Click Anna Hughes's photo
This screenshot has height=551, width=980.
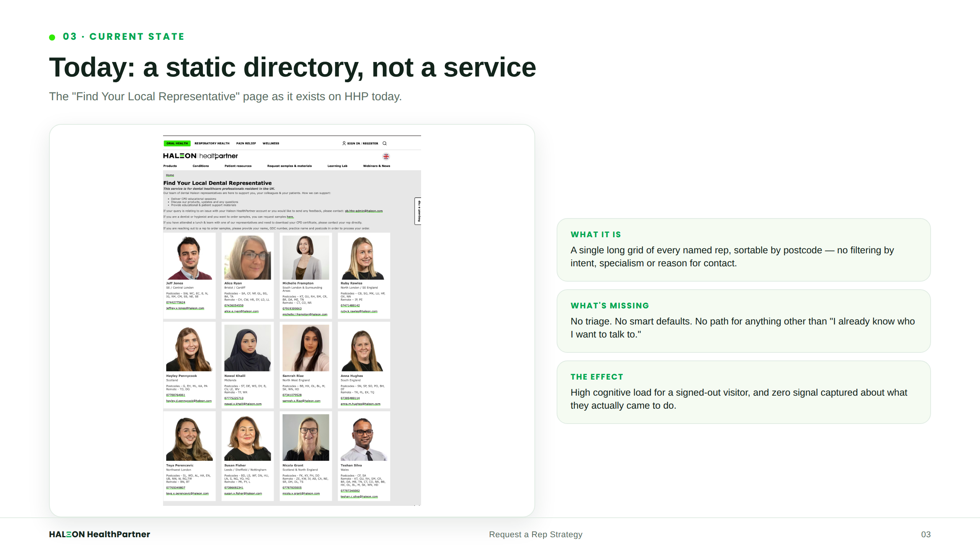[364, 348]
